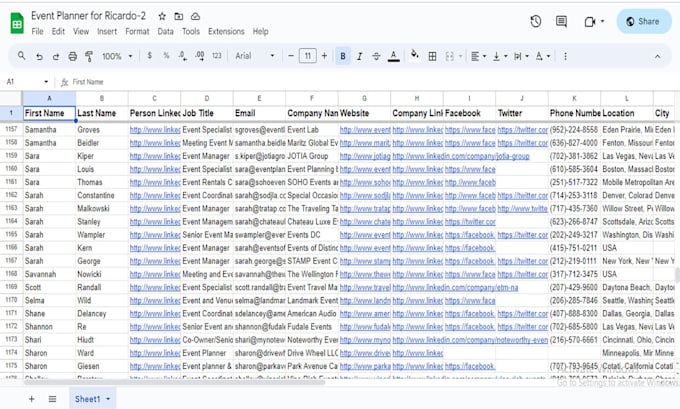Activate the paint format tool
This screenshot has height=409, width=680.
[89, 56]
